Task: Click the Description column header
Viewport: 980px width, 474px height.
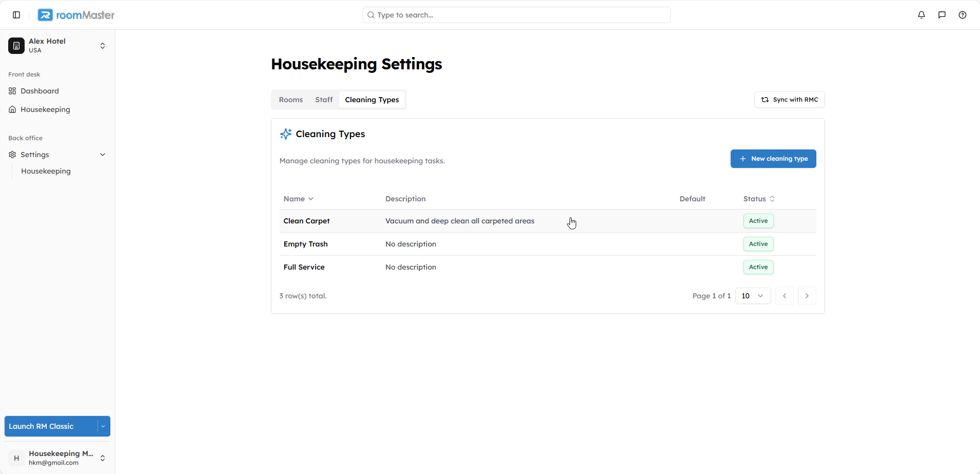Action: 405,199
